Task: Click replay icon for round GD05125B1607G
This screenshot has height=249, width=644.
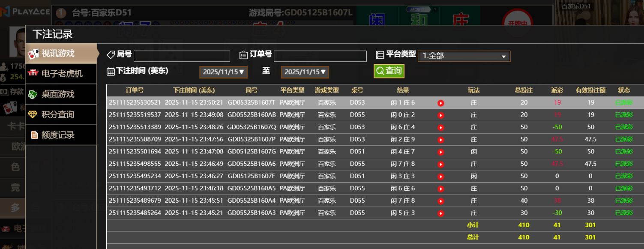Action: pyautogui.click(x=440, y=152)
